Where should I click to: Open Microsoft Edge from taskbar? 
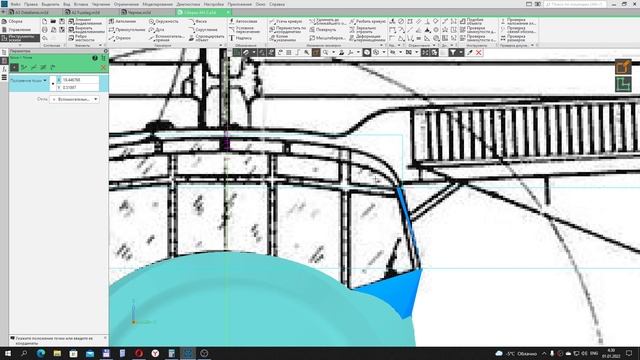[x=41, y=353]
